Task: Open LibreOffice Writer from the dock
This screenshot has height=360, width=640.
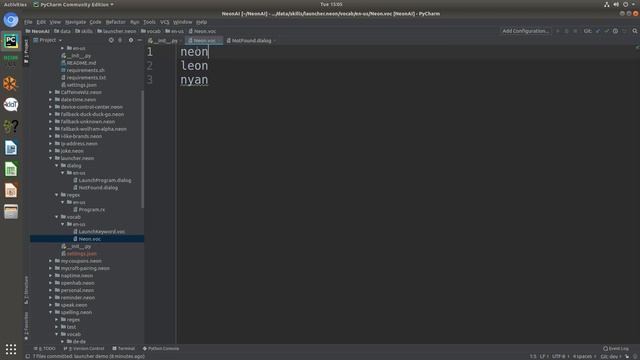Action: (x=11, y=148)
